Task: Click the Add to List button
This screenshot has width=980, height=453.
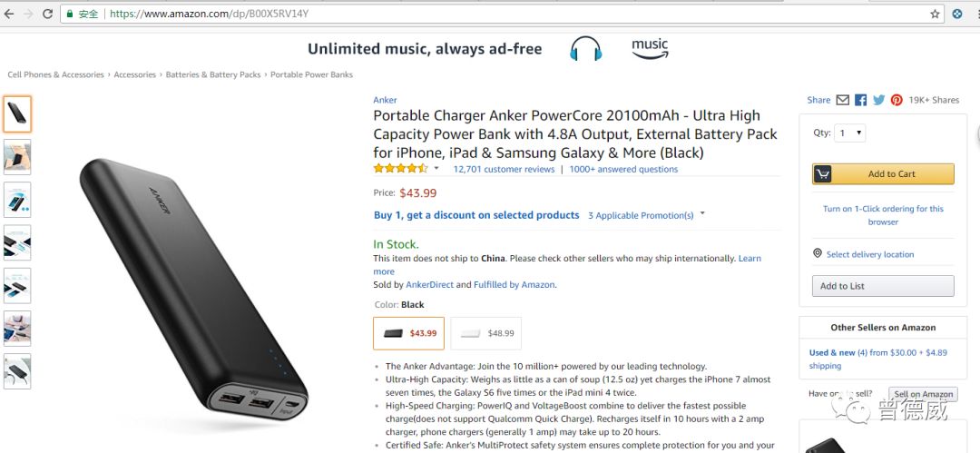Action: click(x=883, y=286)
